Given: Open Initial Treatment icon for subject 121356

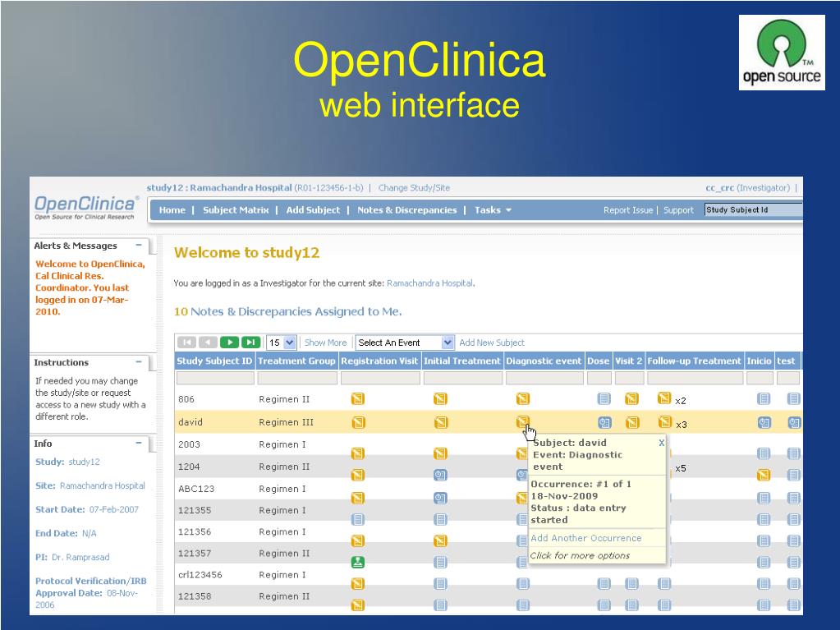Looking at the screenshot, I should pos(440,540).
